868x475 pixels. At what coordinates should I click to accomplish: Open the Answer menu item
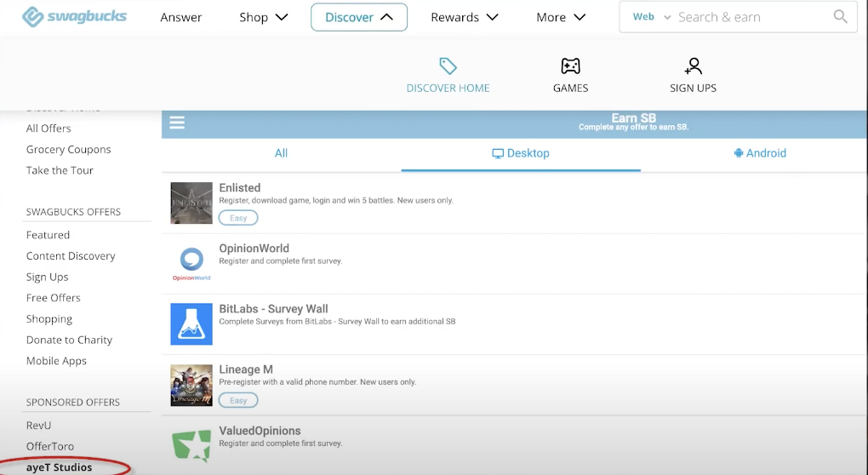[181, 17]
